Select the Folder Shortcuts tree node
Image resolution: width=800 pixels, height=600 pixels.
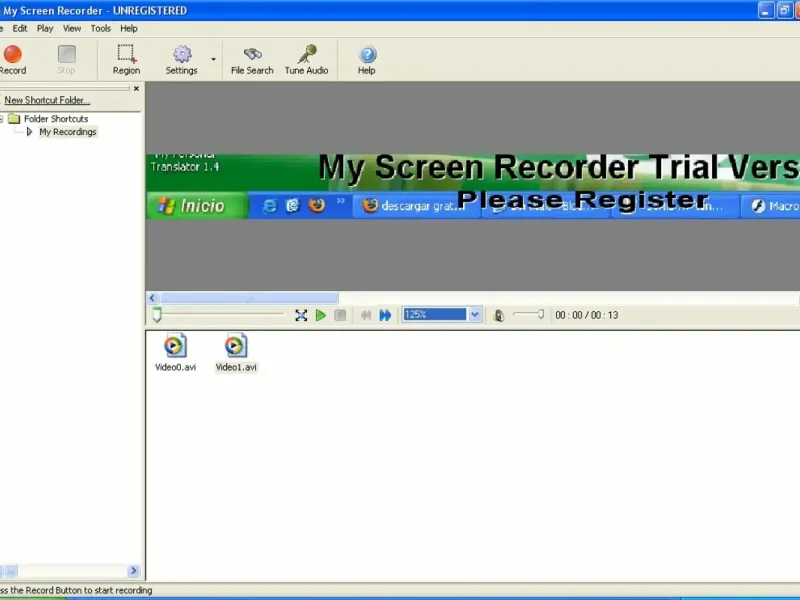click(56, 119)
